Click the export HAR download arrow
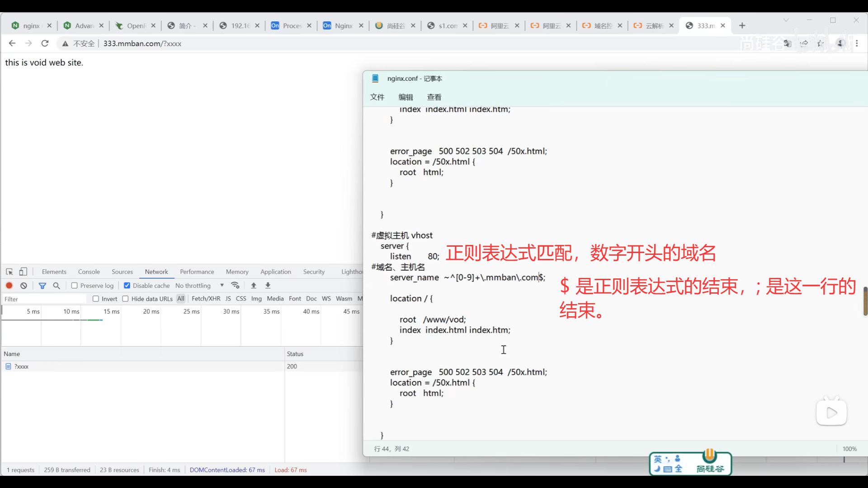Image resolution: width=868 pixels, height=488 pixels. click(x=268, y=286)
